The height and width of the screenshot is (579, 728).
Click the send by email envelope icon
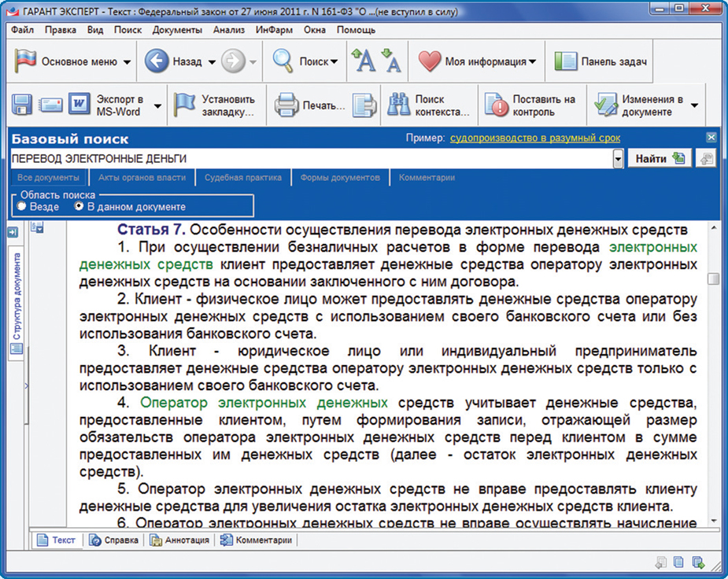(51, 105)
